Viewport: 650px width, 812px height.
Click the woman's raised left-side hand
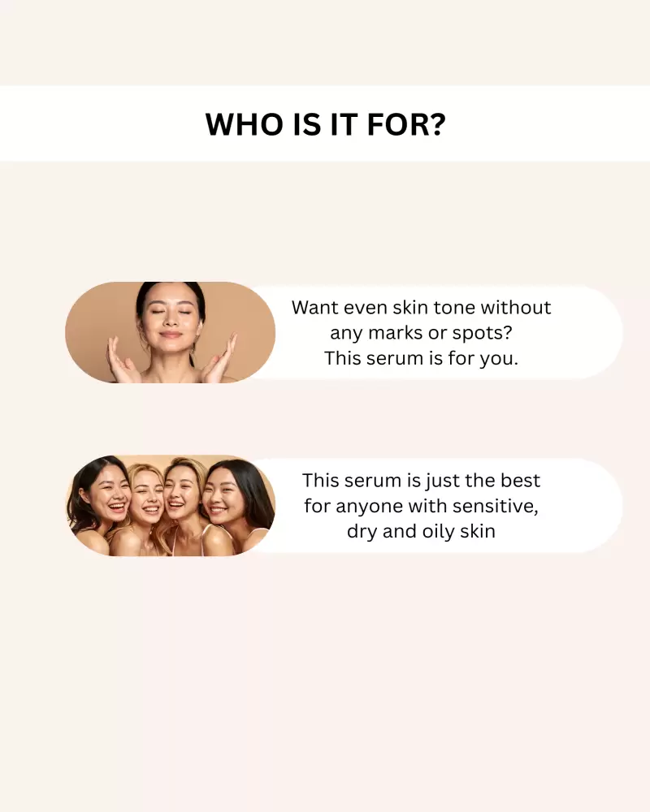click(121, 360)
